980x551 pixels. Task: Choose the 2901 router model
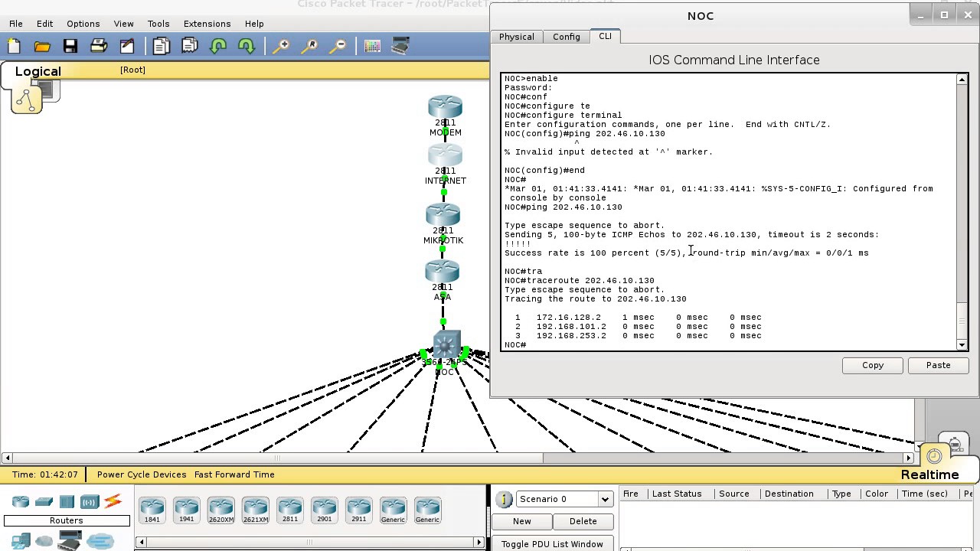[324, 510]
